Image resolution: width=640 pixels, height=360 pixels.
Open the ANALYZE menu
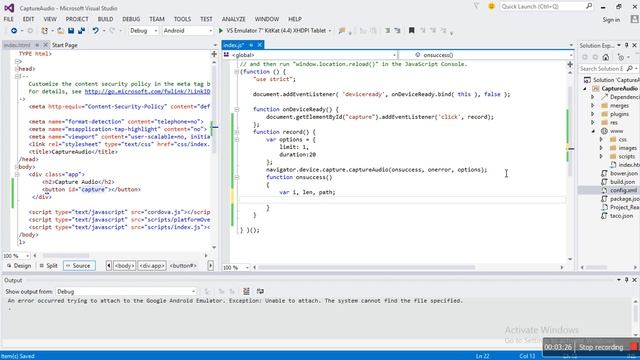[x=233, y=19]
